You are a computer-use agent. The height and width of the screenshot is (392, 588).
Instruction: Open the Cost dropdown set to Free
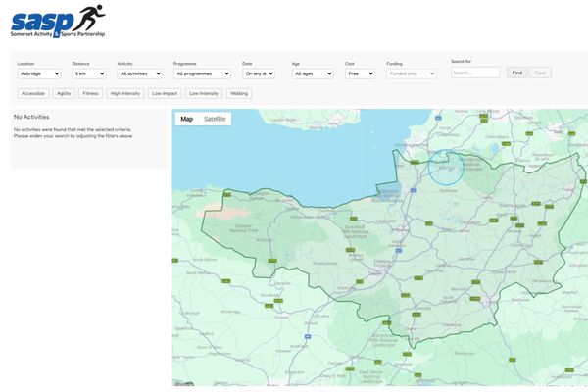(360, 73)
